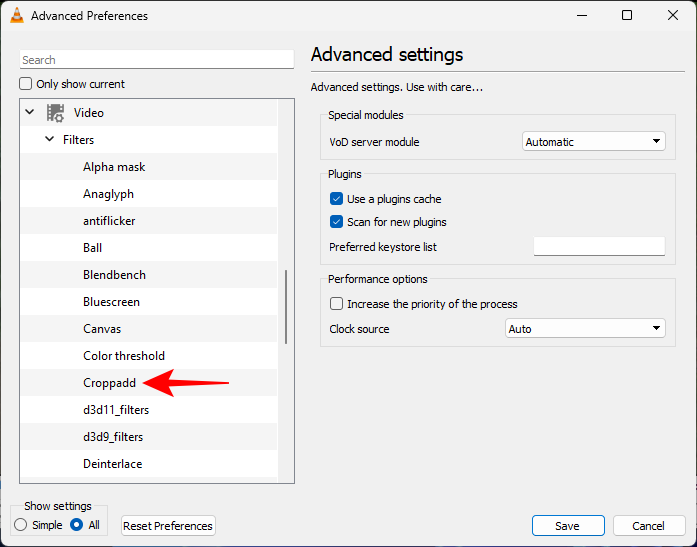The width and height of the screenshot is (697, 547).
Task: Select the Simple settings radio button
Action: (21, 525)
